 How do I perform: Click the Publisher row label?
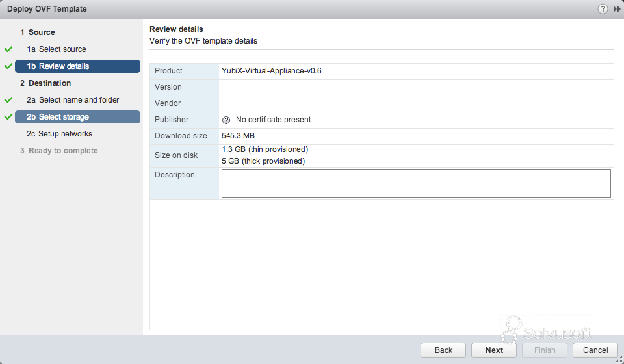click(172, 120)
